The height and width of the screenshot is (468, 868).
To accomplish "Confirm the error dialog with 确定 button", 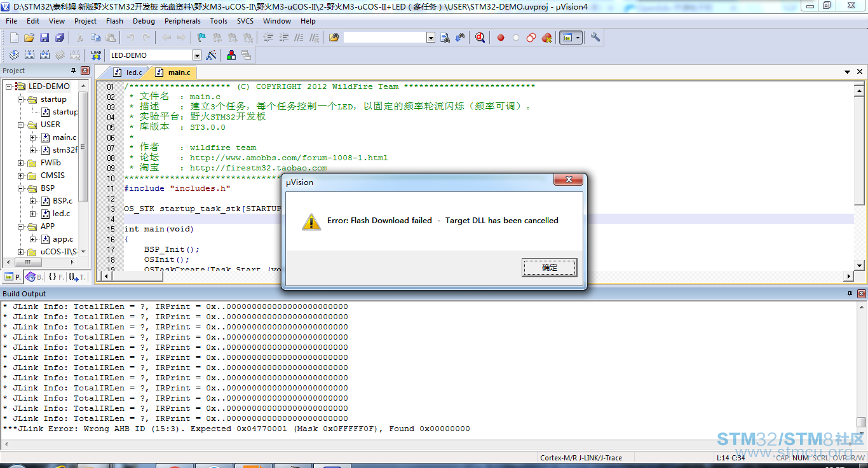I will tap(550, 268).
